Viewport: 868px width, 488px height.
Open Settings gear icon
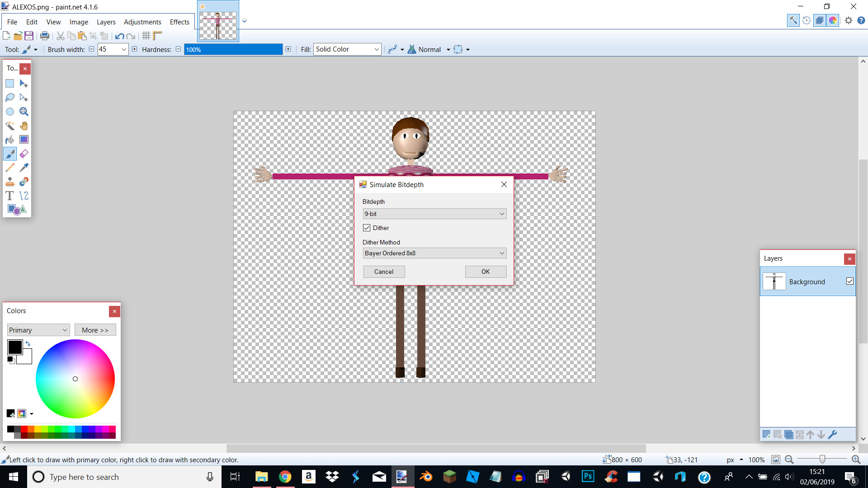849,20
